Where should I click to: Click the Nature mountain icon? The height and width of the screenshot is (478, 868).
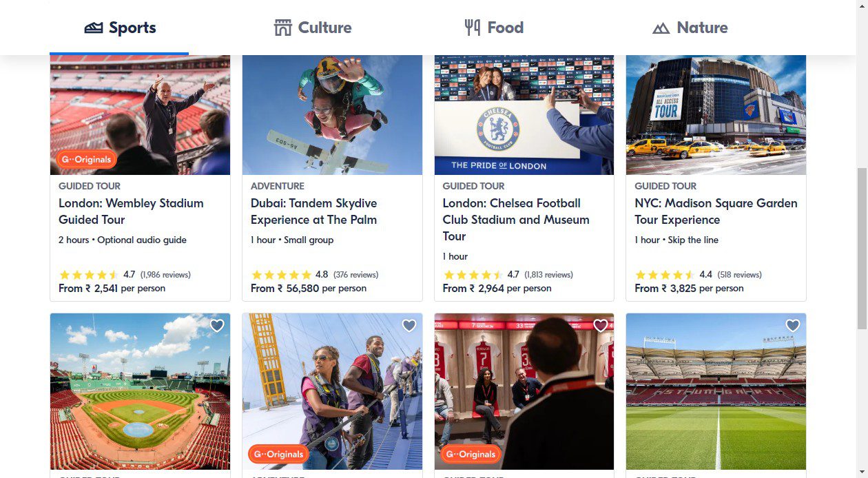(661, 28)
